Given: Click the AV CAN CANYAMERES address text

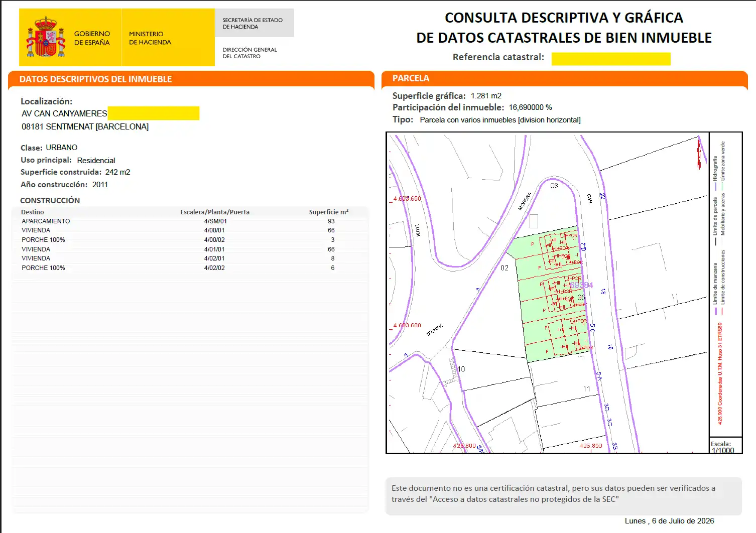Looking at the screenshot, I should click(x=64, y=113).
